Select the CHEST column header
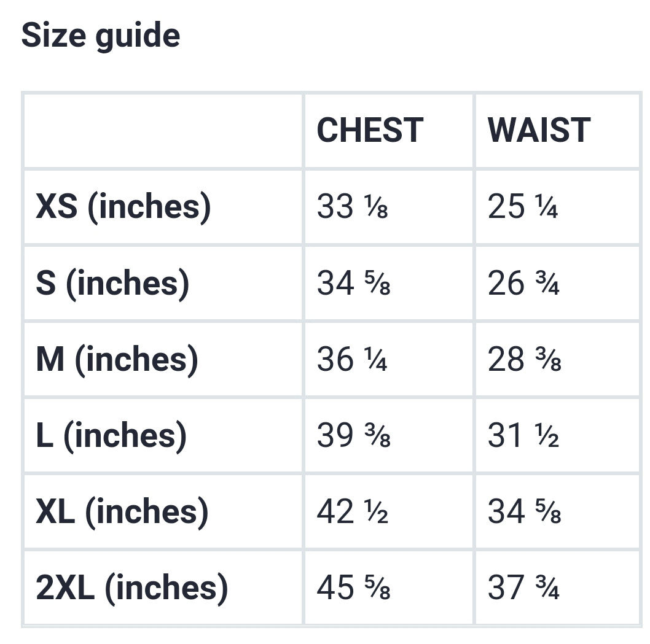 point(370,130)
